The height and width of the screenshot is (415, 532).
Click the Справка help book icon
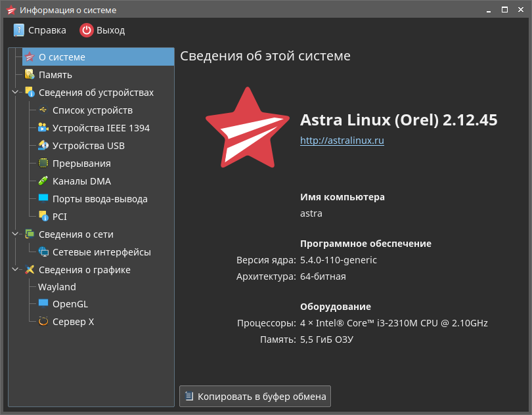pyautogui.click(x=18, y=30)
